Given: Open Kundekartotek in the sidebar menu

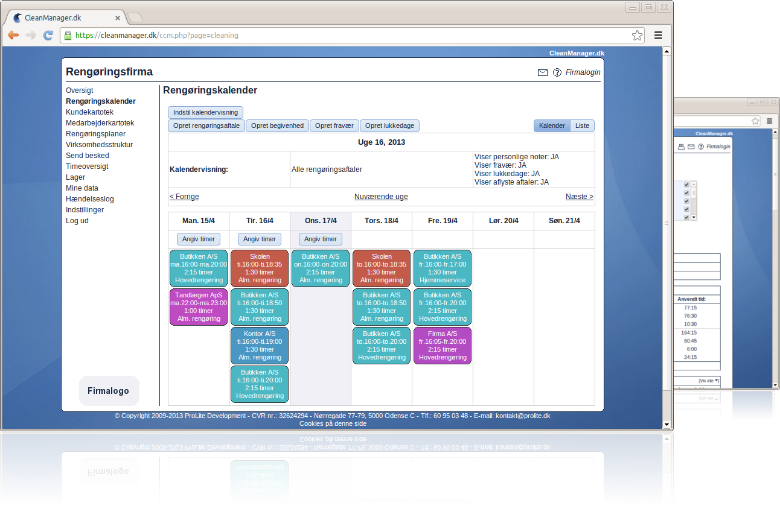Looking at the screenshot, I should (89, 112).
